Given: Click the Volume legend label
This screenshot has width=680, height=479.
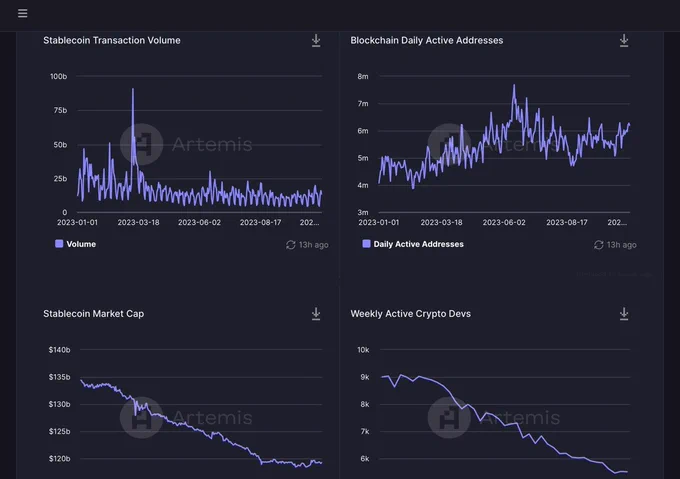Looking at the screenshot, I should tap(81, 244).
